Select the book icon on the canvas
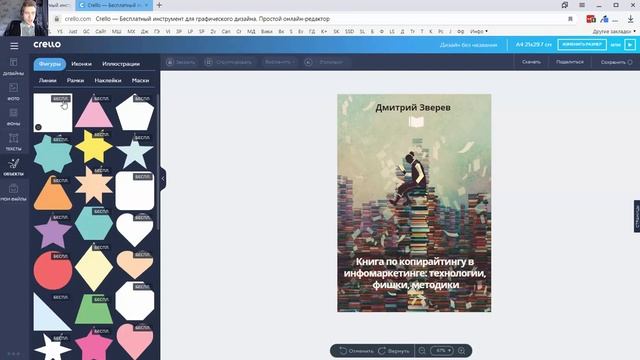Screen dimensions: 640x360 [416, 122]
